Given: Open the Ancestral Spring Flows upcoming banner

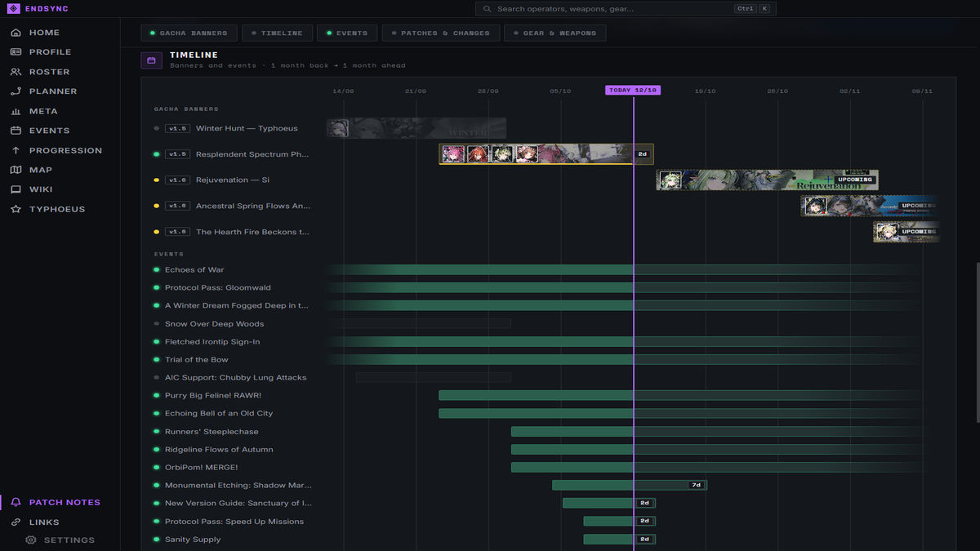Looking at the screenshot, I should tap(870, 206).
